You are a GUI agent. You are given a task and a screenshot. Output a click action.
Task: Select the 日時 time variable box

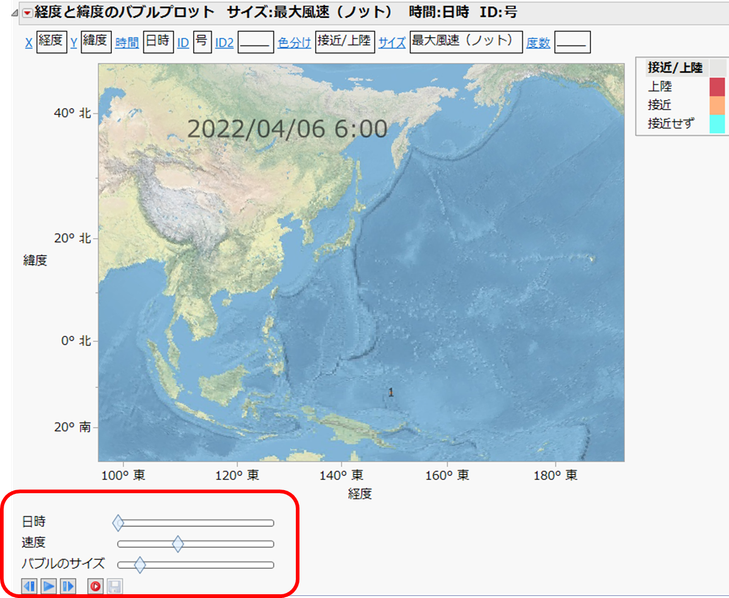coord(158,42)
